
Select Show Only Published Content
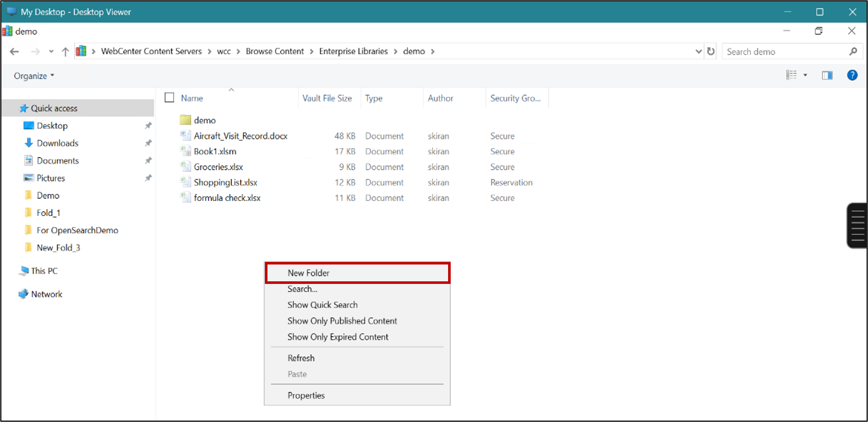click(342, 321)
